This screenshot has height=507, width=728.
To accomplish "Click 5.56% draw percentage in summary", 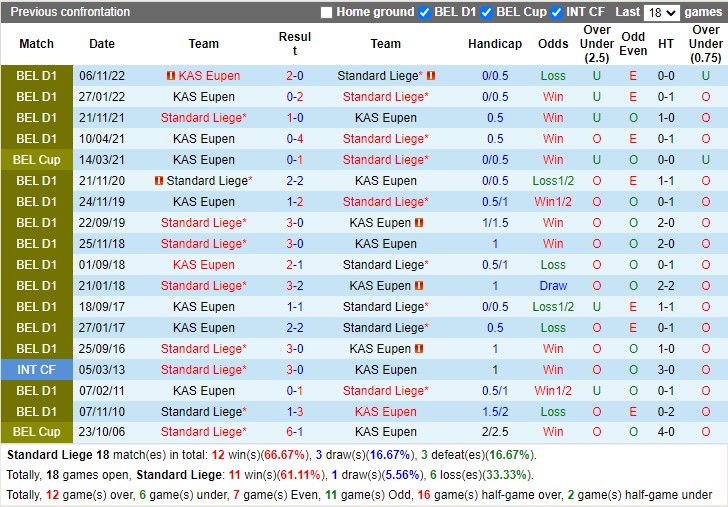I will pyautogui.click(x=404, y=475).
